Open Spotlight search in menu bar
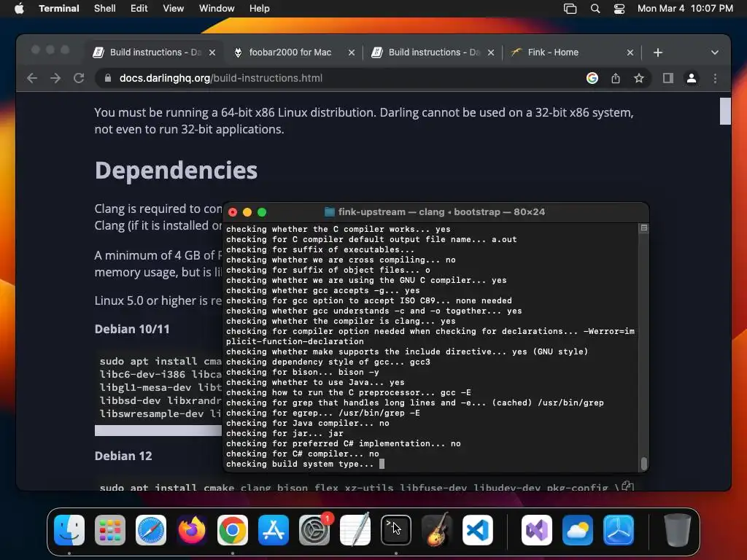Image resolution: width=747 pixels, height=560 pixels. (x=595, y=9)
